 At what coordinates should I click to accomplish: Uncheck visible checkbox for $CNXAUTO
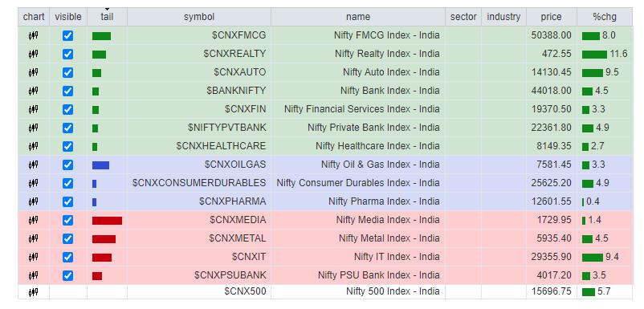click(67, 72)
